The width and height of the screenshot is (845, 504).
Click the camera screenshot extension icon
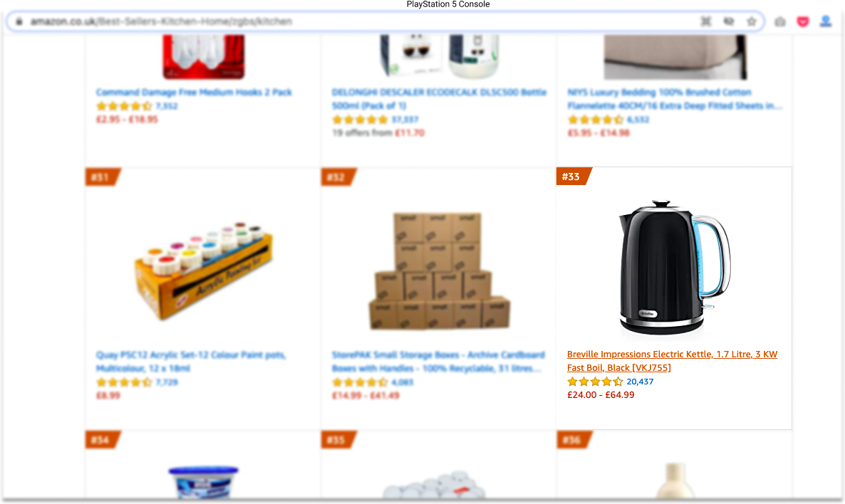(x=779, y=21)
